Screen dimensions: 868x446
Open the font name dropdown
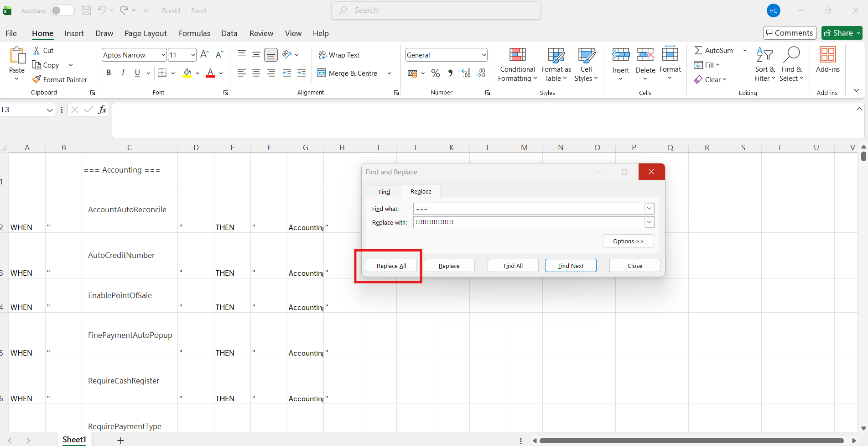[x=163, y=55]
